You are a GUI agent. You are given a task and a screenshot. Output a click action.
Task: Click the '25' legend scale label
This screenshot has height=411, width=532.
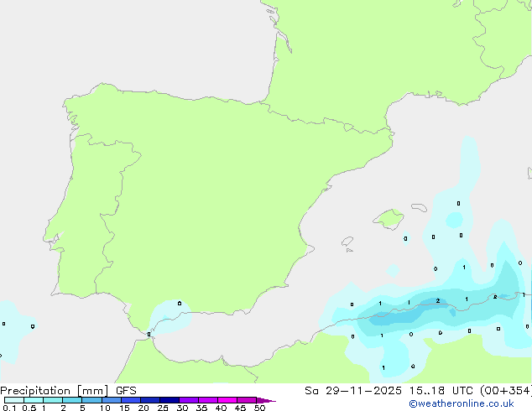click(163, 408)
